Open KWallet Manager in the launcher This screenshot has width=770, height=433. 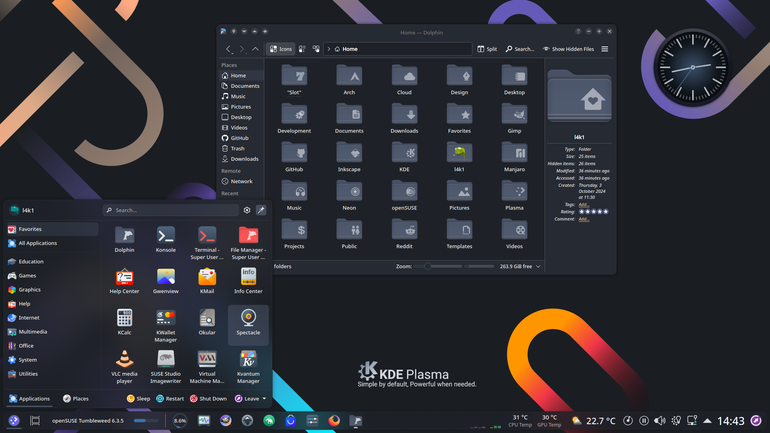click(165, 326)
